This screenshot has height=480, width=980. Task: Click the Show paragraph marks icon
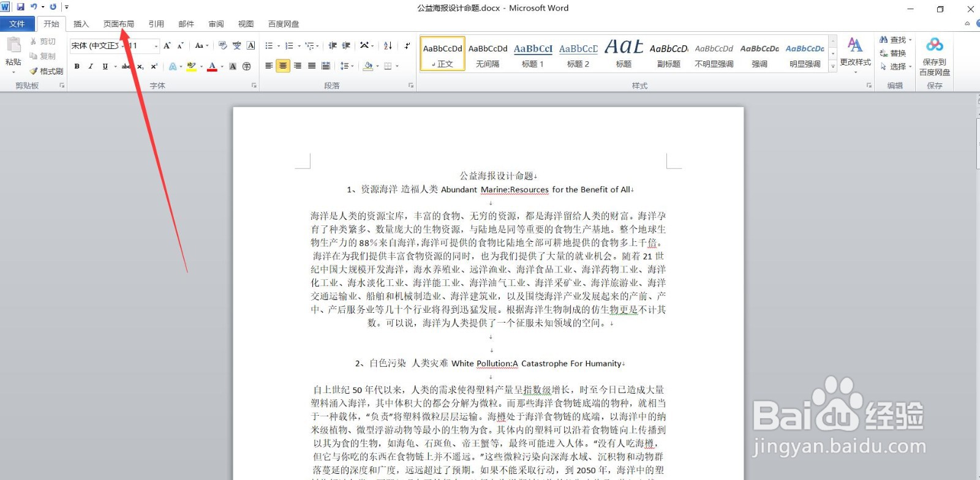pos(407,46)
